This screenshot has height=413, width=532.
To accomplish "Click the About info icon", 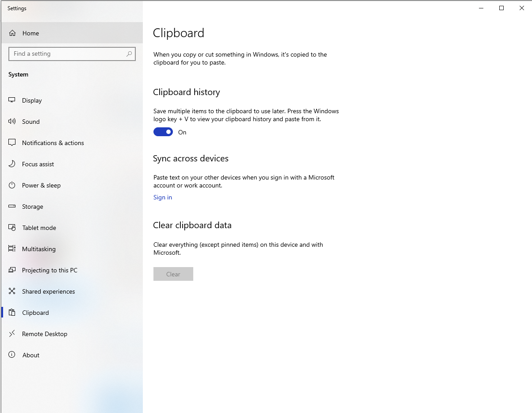I will tap(12, 355).
